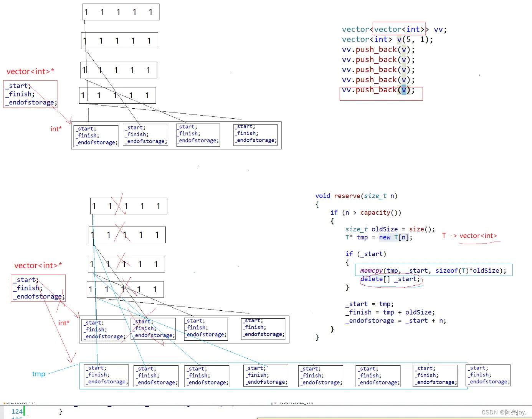Click the highlighted 'v' in the last push_back call
This screenshot has height=419, width=532.
pyautogui.click(x=404, y=90)
